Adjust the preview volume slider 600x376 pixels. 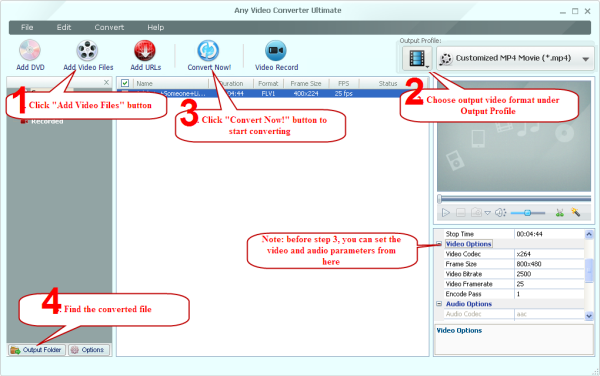click(528, 213)
